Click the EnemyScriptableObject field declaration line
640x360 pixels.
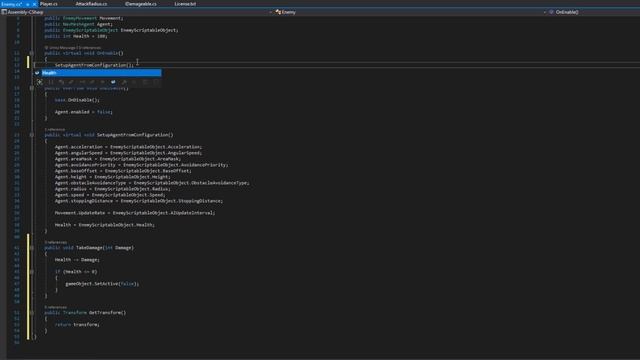111,30
